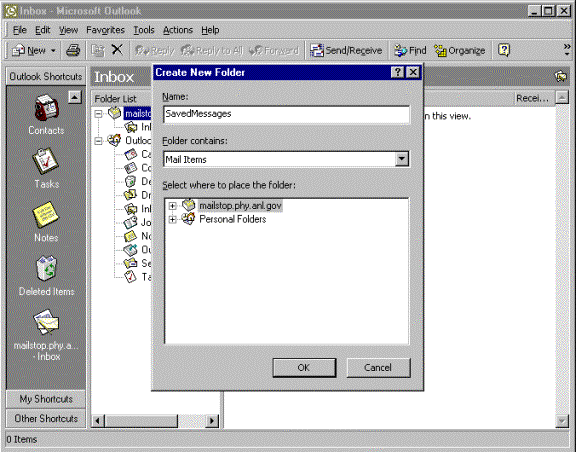Screen dimensions: 576x452
Task: Click the Find toolbar button
Action: point(410,50)
